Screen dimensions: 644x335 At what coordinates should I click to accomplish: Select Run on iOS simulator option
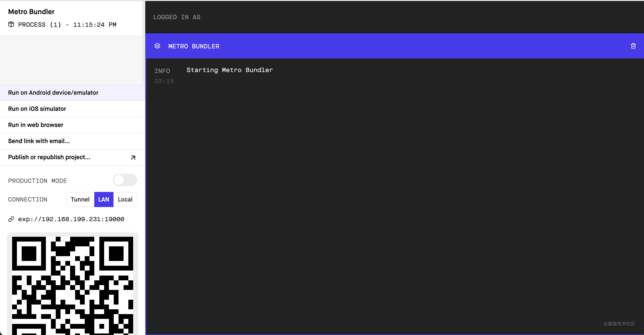(x=37, y=109)
